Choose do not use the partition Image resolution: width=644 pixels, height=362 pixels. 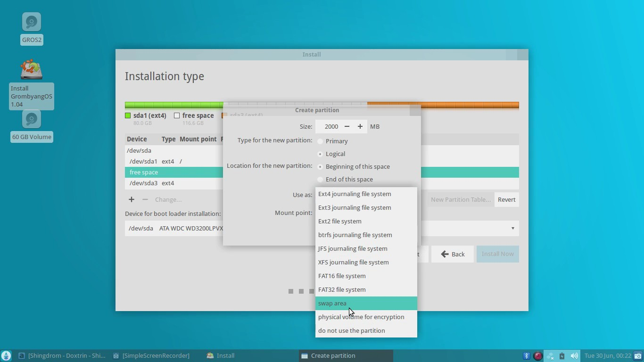(x=366, y=331)
